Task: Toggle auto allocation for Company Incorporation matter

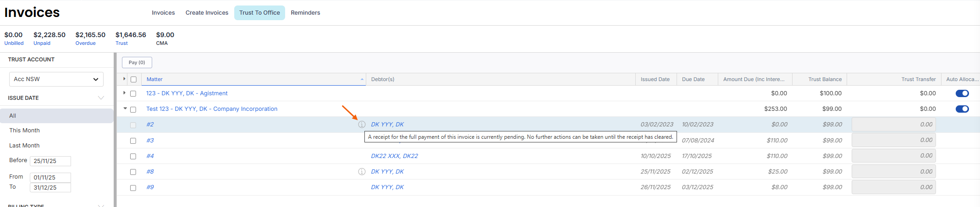Action: [962, 109]
